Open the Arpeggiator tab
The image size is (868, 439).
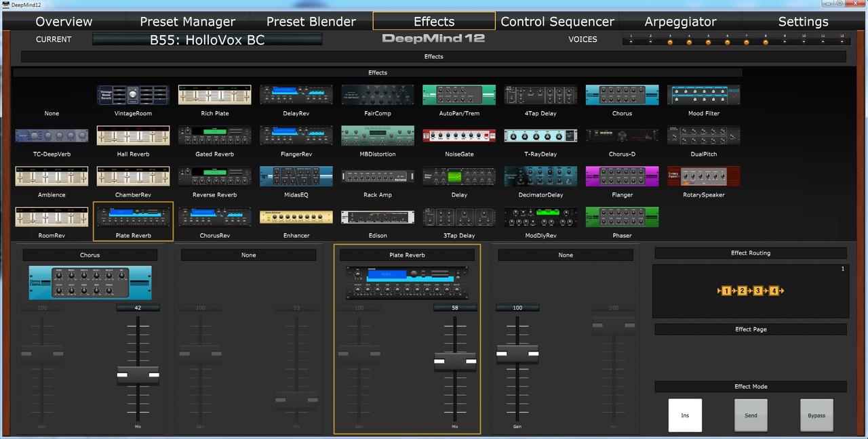pos(680,21)
